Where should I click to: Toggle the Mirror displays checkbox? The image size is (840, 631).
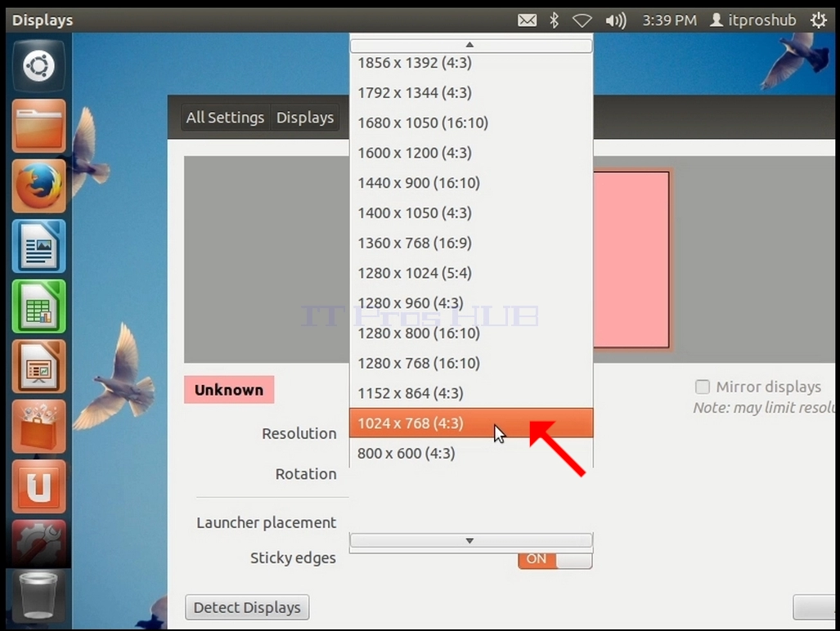click(703, 387)
